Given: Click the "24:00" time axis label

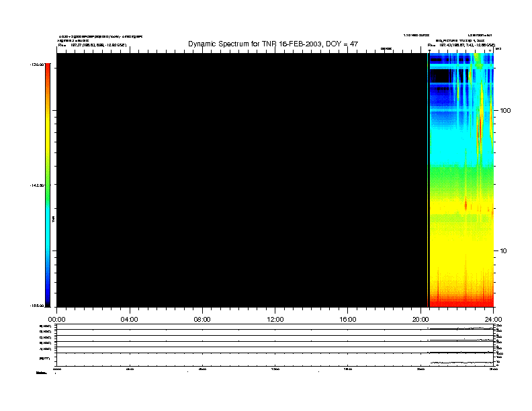Looking at the screenshot, I should click(493, 320).
